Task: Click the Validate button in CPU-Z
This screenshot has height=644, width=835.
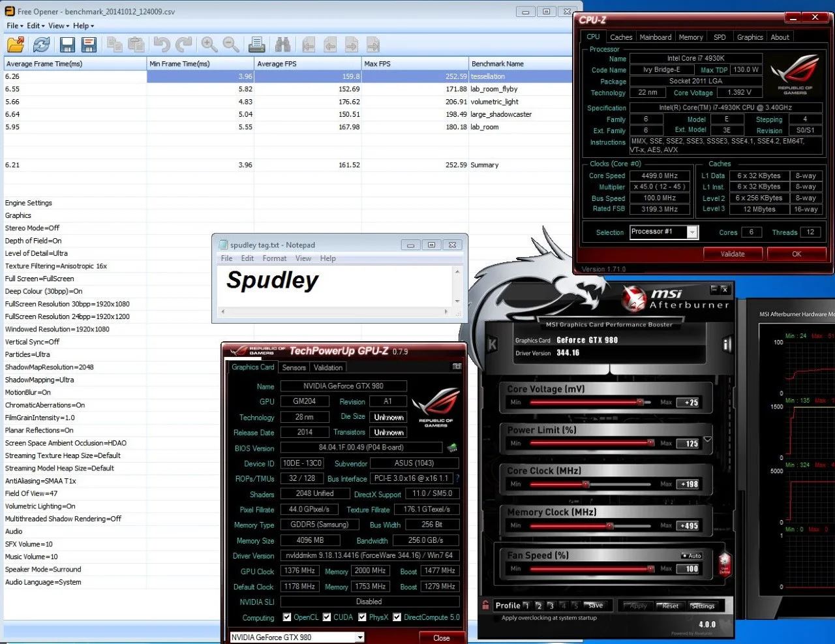Action: click(x=733, y=254)
